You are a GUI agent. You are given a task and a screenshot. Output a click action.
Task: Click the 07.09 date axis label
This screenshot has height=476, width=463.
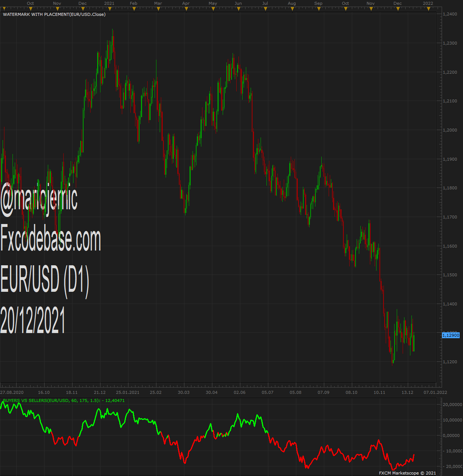(324, 392)
